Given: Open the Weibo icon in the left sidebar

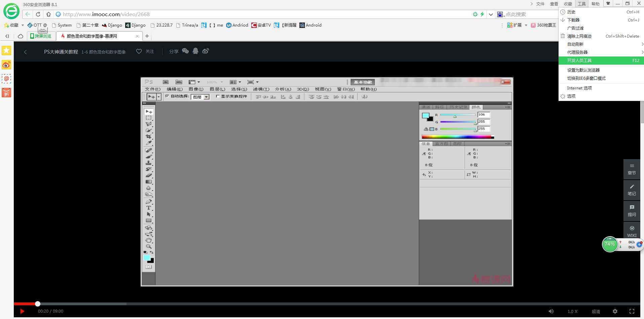Looking at the screenshot, I should [x=6, y=65].
